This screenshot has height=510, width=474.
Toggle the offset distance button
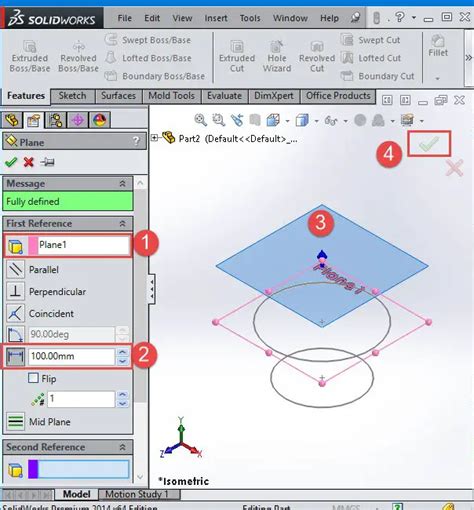point(15,356)
